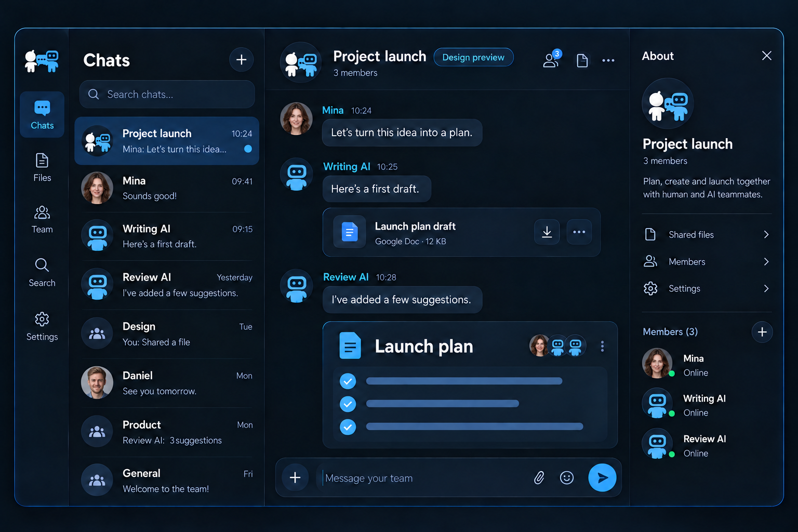Open Mina's chat saying Sounds good!
This screenshot has width=798, height=532.
[x=167, y=188]
